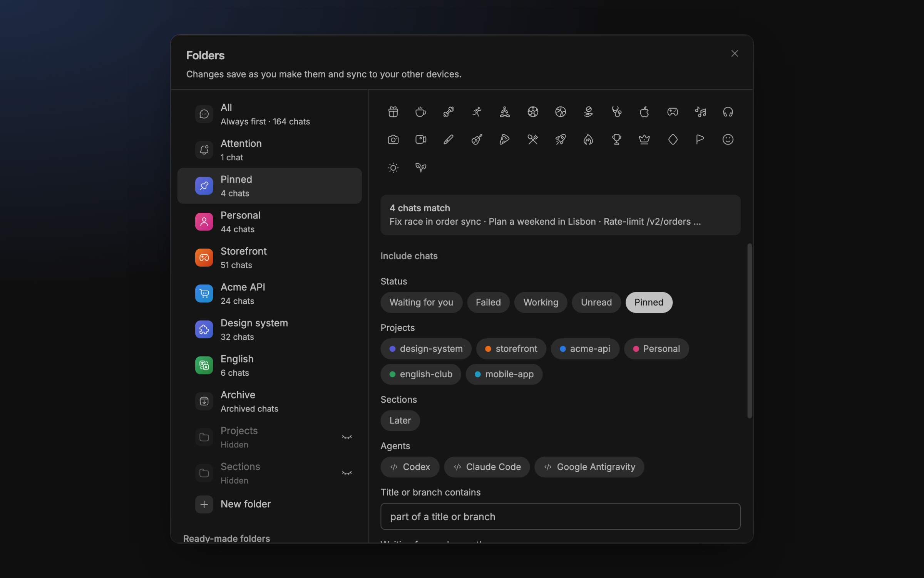The height and width of the screenshot is (578, 924).
Task: Pick the guitar icon
Action: 477,139
